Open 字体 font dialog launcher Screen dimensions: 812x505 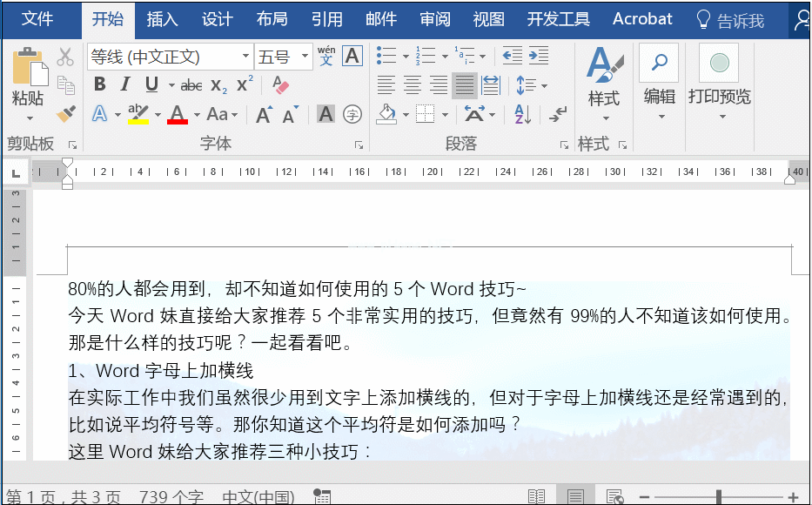(359, 145)
